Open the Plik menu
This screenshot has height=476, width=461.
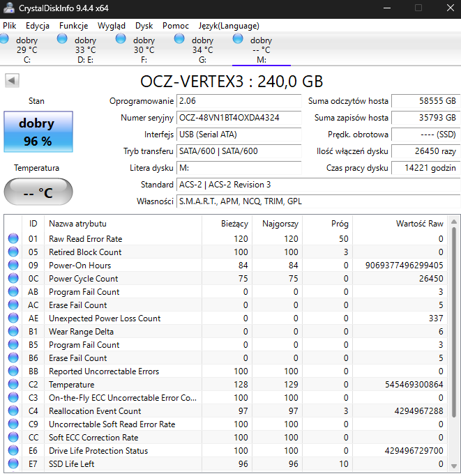(10, 26)
